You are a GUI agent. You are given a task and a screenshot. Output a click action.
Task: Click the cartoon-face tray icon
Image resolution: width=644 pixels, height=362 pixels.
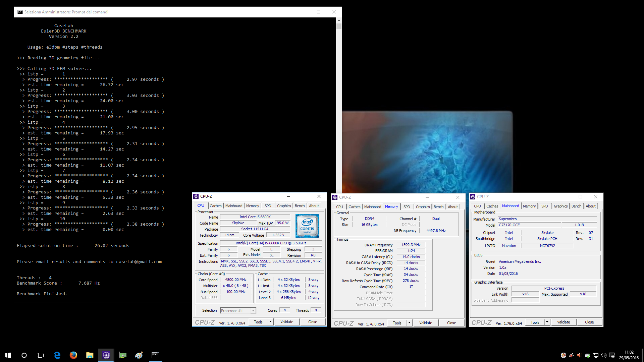[x=563, y=355]
